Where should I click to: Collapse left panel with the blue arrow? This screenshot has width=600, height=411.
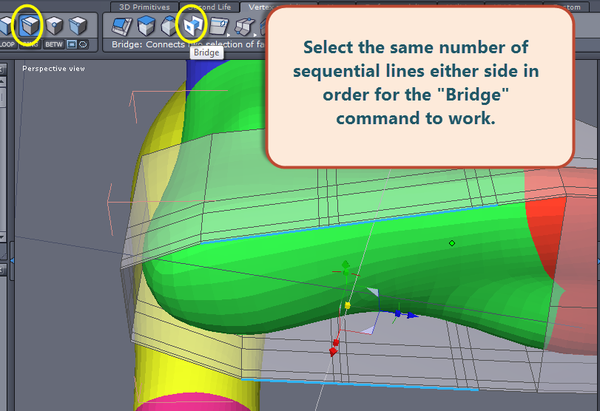click(12, 260)
